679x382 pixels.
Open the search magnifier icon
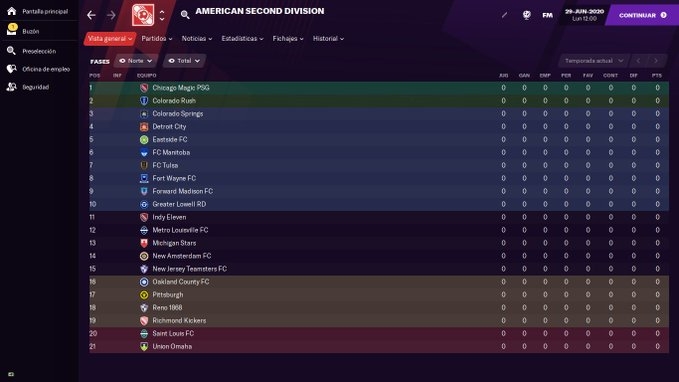point(185,15)
